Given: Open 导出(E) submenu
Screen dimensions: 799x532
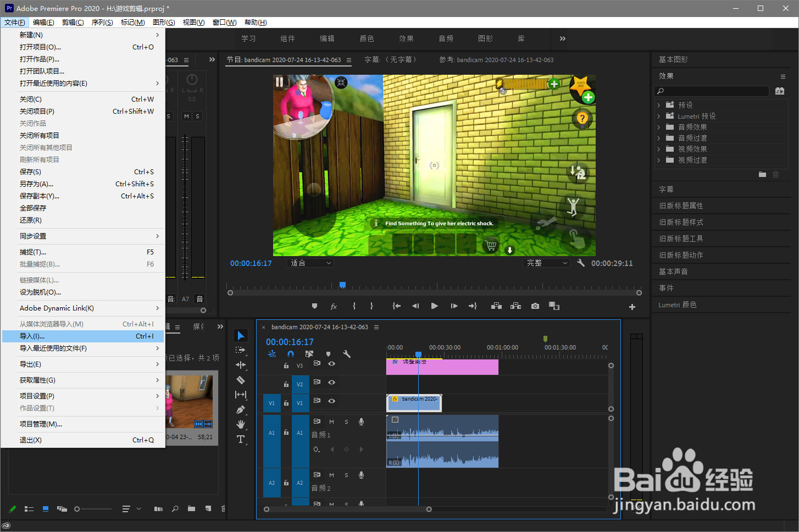Looking at the screenshot, I should point(83,364).
